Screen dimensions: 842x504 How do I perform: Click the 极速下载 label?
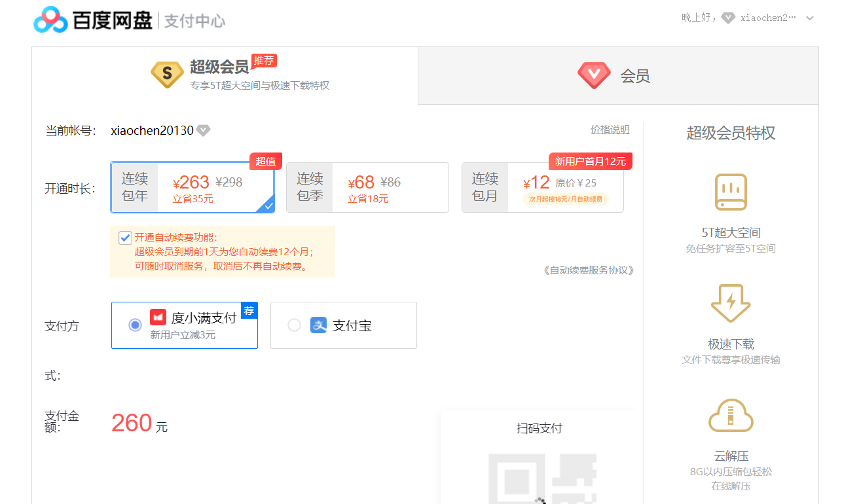(x=731, y=344)
